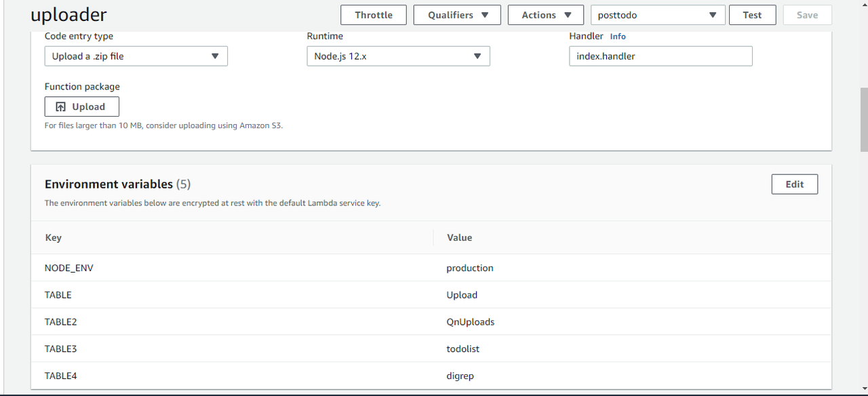Select the TABLE3 key
This screenshot has width=868, height=396.
[61, 349]
